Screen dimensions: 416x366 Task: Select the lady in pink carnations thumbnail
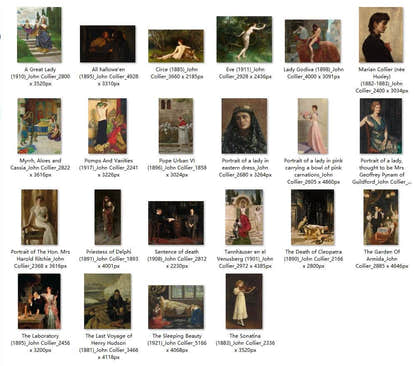(x=313, y=126)
